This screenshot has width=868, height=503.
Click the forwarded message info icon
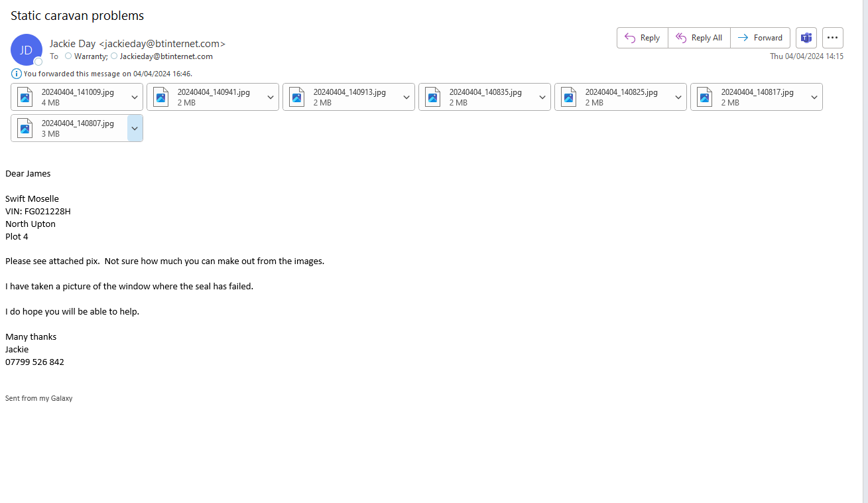17,74
